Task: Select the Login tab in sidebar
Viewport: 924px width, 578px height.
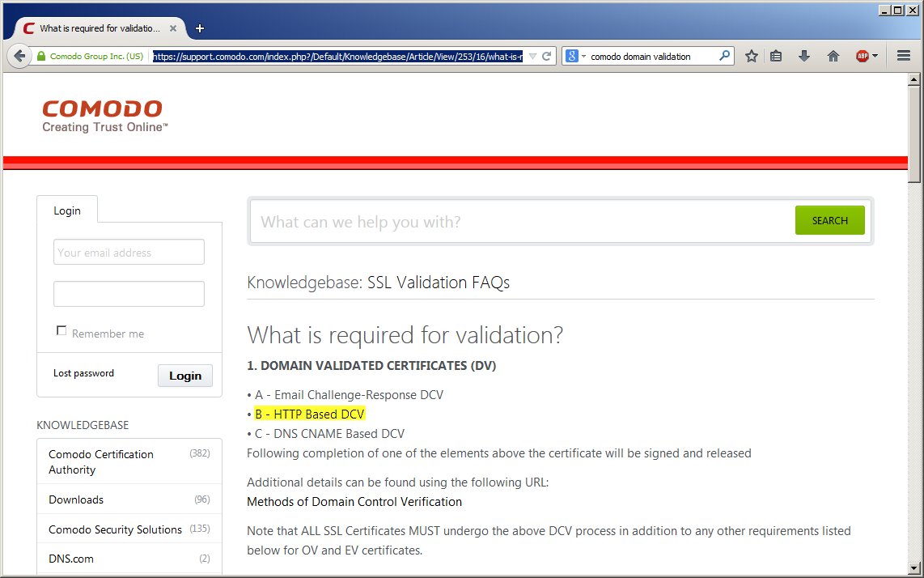Action: (67, 210)
